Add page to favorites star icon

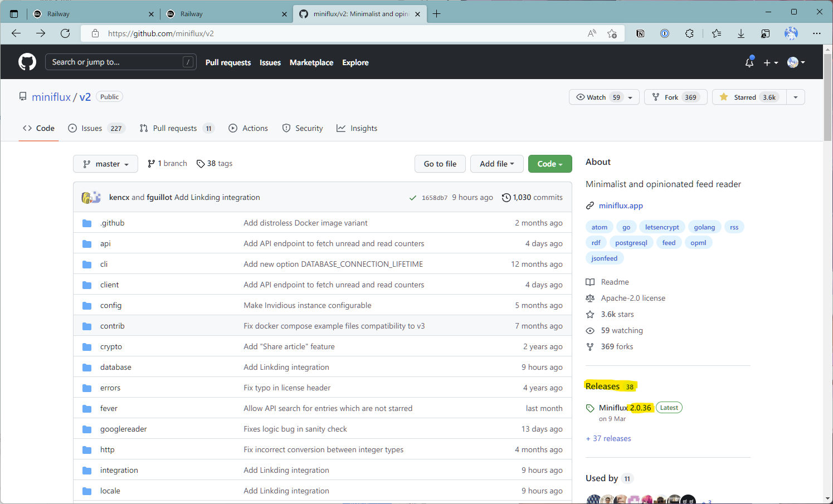(x=612, y=33)
